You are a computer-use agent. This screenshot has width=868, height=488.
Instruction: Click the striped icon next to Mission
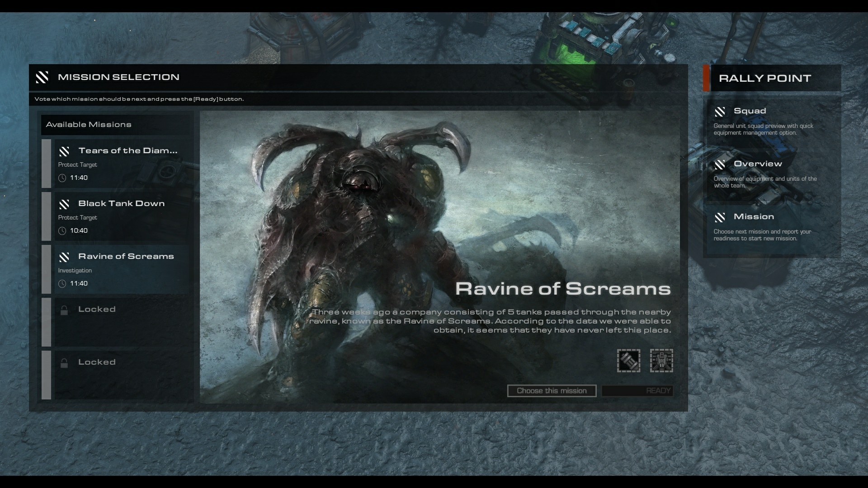[x=720, y=217]
